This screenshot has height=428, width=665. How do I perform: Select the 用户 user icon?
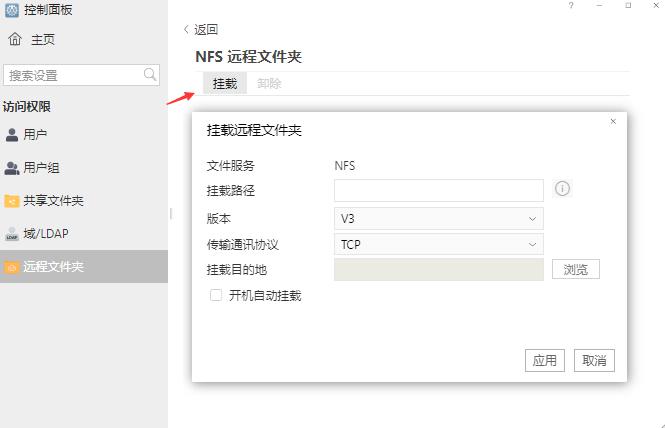click(12, 134)
